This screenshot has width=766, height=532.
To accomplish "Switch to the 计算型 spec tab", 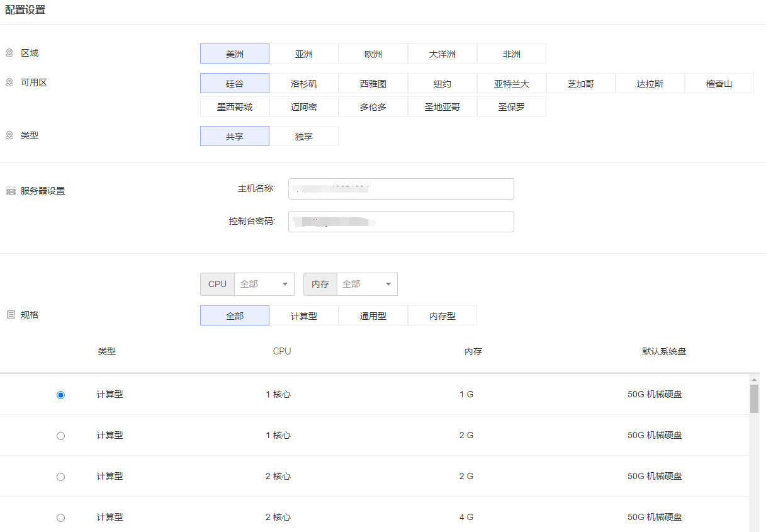I will click(x=304, y=316).
